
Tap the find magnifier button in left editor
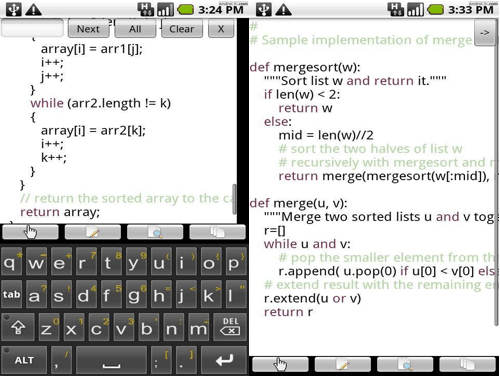tap(155, 232)
